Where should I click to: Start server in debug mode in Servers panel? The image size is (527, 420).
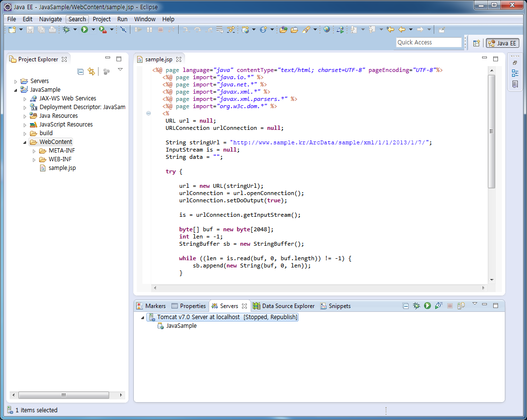pos(416,306)
